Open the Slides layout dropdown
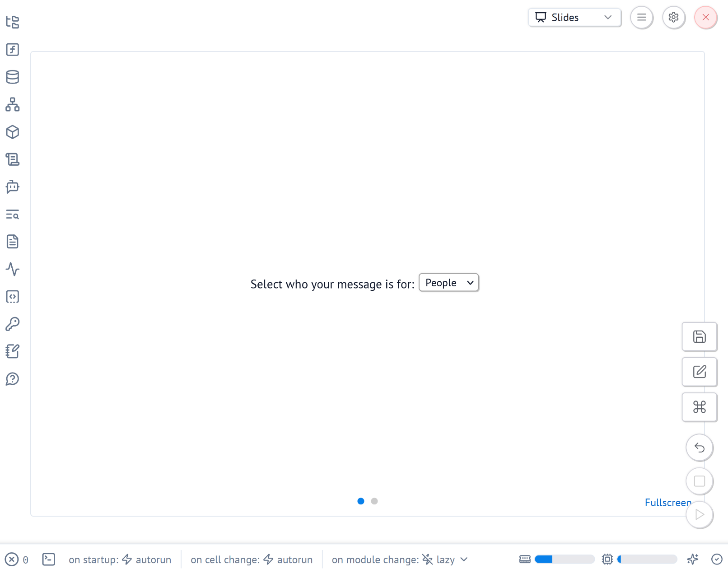The image size is (728, 569). tap(574, 18)
